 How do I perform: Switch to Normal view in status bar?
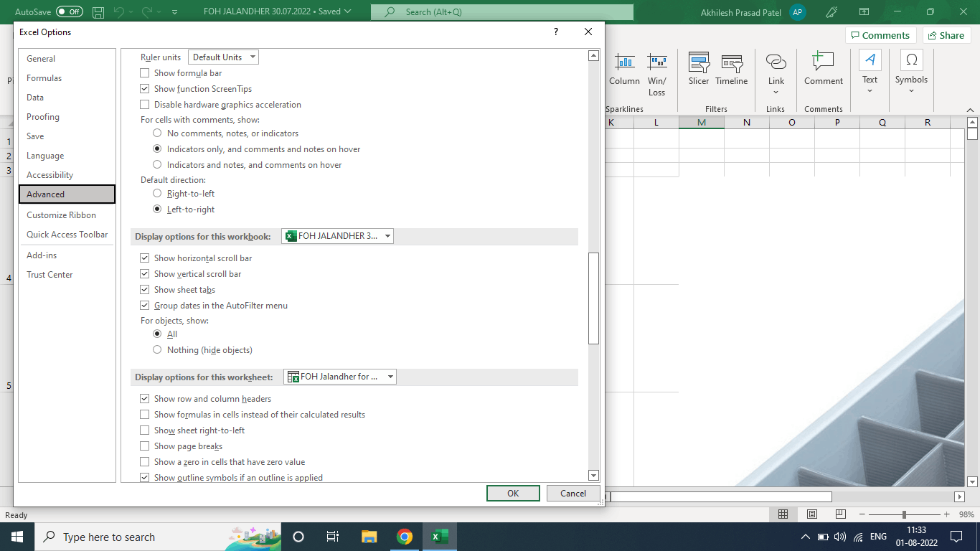click(x=783, y=514)
